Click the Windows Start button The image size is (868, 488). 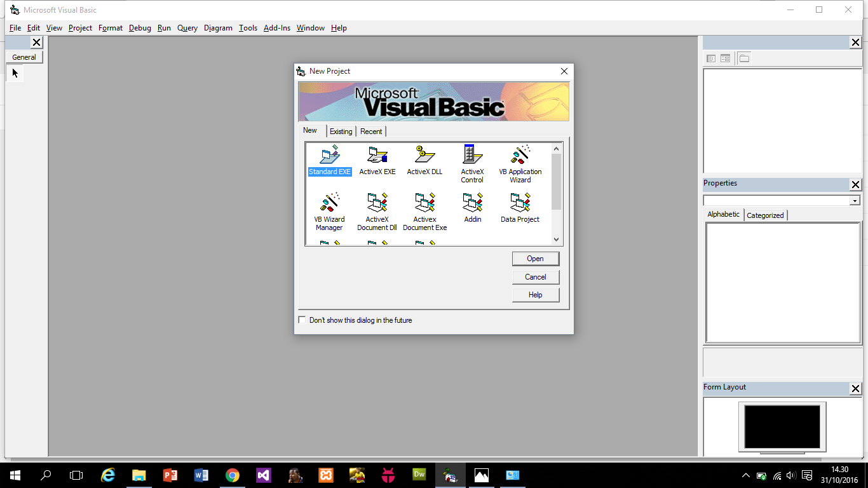click(15, 475)
